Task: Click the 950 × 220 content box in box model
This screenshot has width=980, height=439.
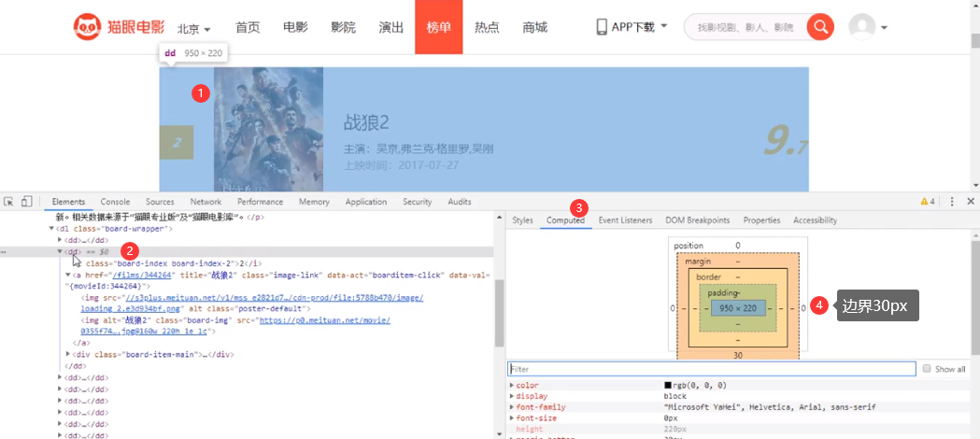Action: (737, 308)
